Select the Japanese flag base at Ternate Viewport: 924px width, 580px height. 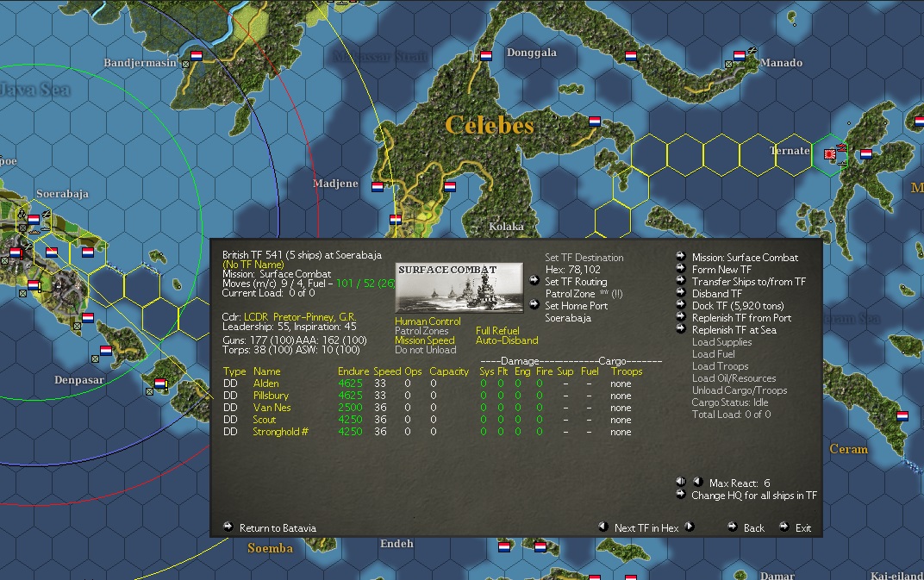830,155
